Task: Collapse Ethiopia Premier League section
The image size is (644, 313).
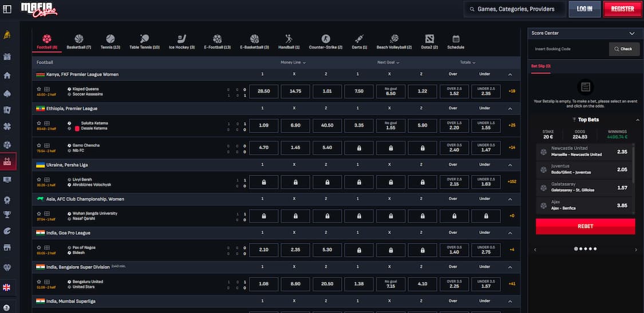Action: (509, 108)
